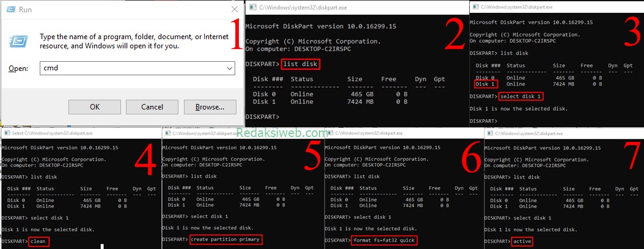Screen dimensions: 644x249
Task: Click the title icon of the diskpart window ending with active
Action: point(490,133)
